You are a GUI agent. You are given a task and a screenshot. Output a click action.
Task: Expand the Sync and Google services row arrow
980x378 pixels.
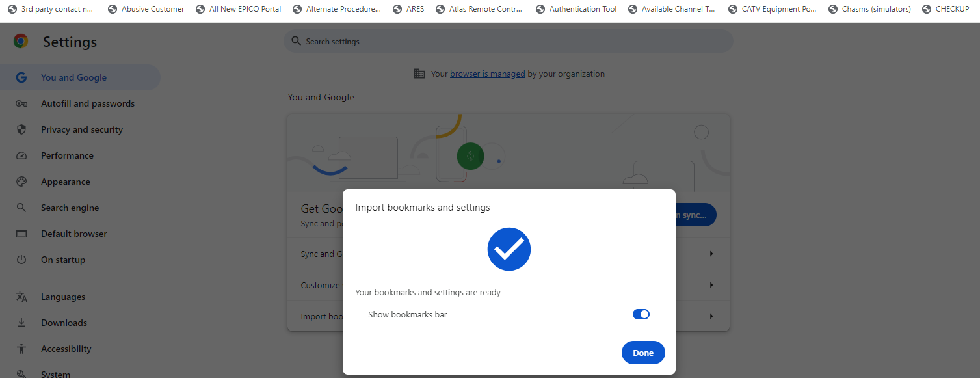click(711, 254)
